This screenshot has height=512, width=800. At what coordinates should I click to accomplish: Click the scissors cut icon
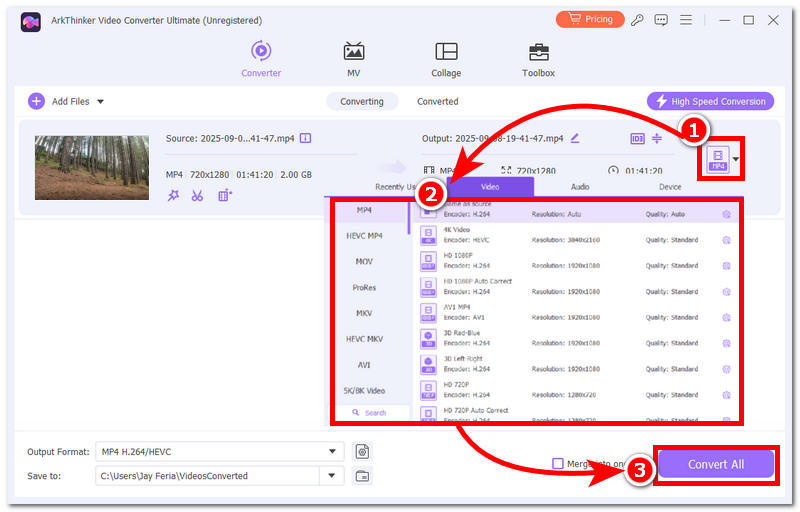tap(197, 196)
